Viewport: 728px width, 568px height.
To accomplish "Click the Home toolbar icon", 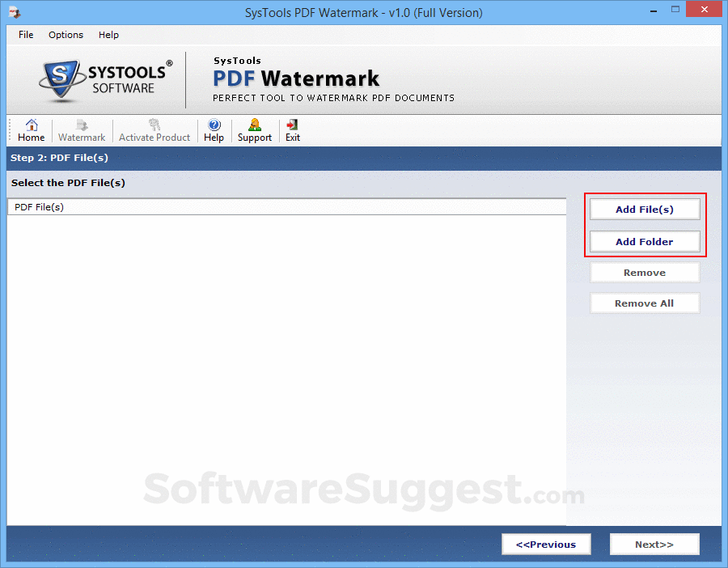I will tap(32, 125).
